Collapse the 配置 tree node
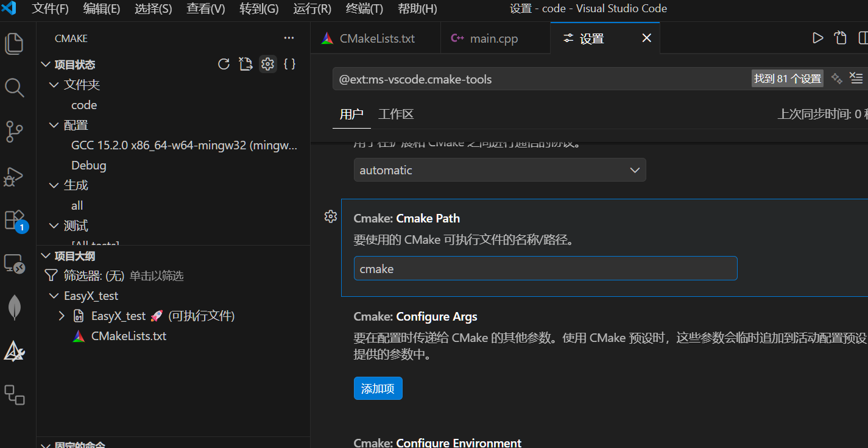Viewport: 868px width, 448px height. pos(54,125)
